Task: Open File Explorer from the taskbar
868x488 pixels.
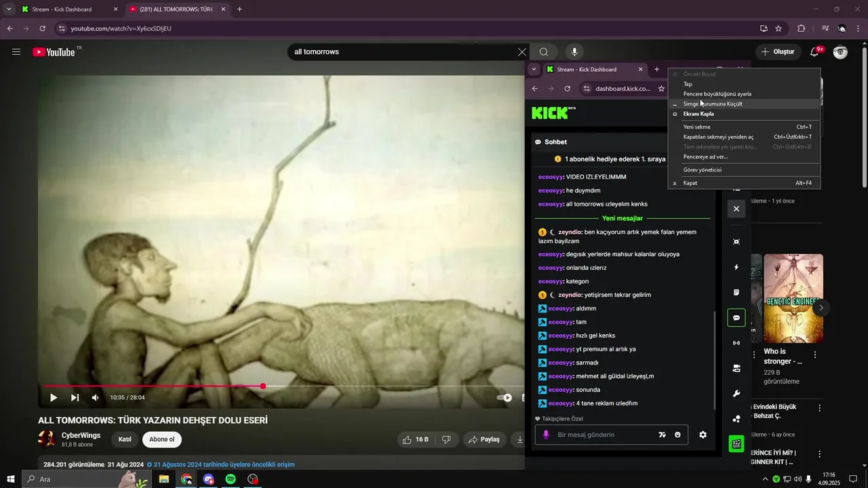Action: [164, 479]
